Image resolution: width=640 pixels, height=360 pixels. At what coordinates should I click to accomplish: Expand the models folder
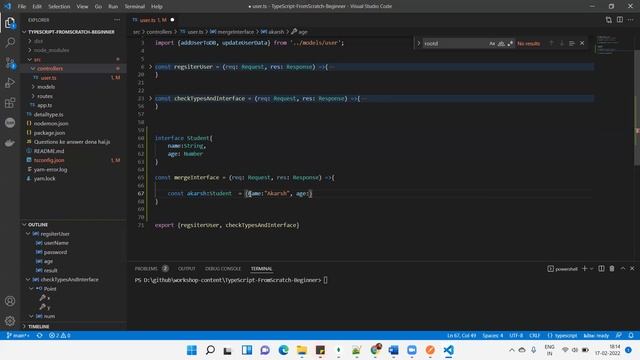[33, 87]
